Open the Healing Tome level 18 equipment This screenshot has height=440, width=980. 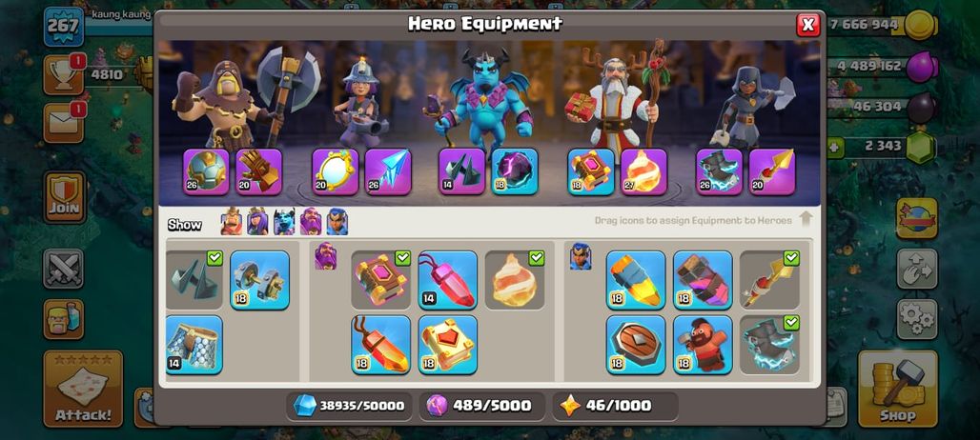[x=447, y=345]
